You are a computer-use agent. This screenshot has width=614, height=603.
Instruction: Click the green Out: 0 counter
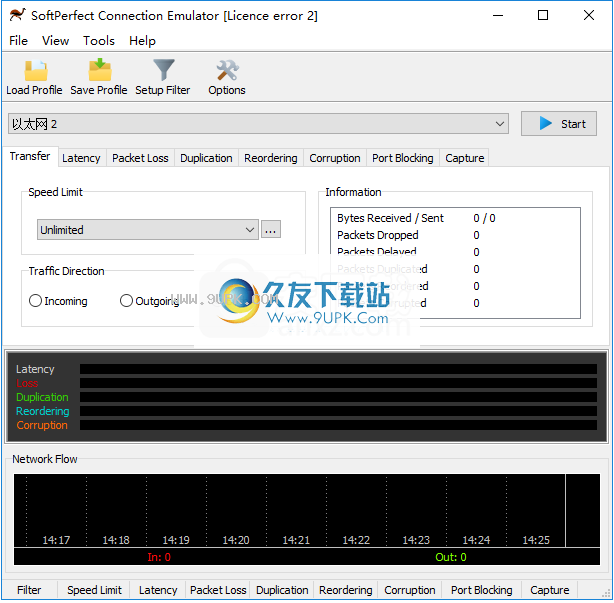click(451, 557)
